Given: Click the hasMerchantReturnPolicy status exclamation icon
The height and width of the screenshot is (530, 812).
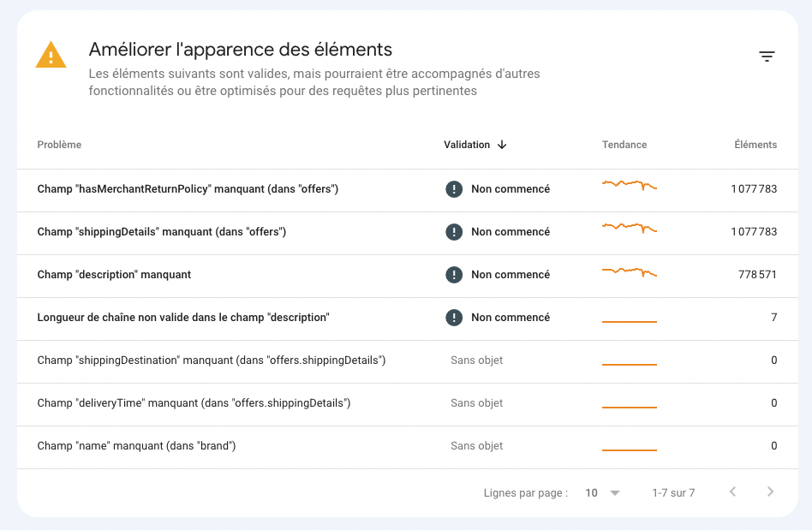Looking at the screenshot, I should [x=454, y=189].
